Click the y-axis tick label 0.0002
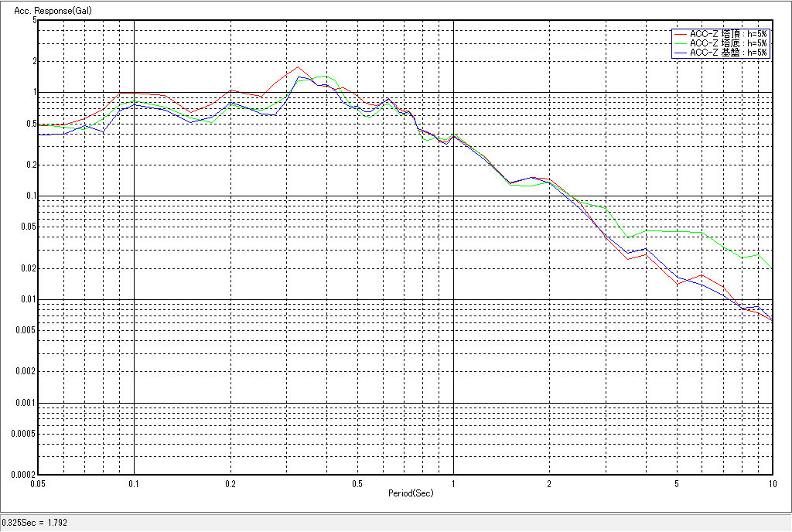This screenshot has height=532, width=792. point(23,474)
